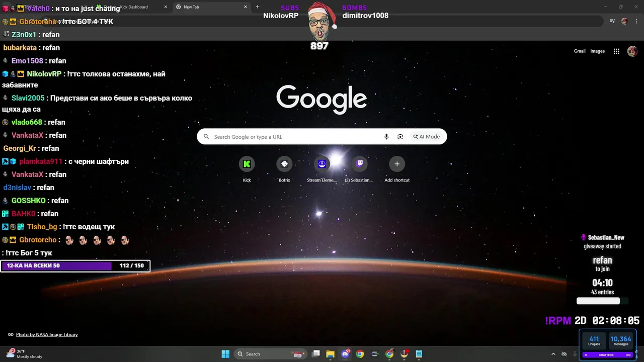Click the Santa-hat streamer avatar

tap(321, 22)
